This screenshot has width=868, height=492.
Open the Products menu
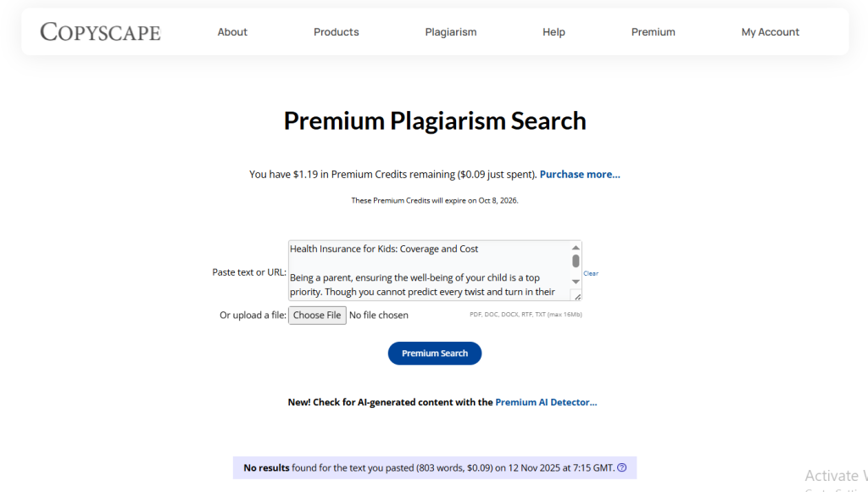[337, 32]
